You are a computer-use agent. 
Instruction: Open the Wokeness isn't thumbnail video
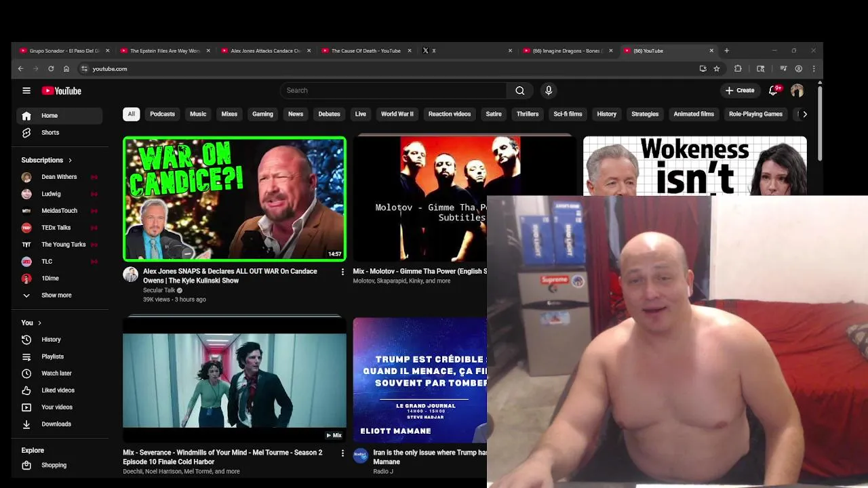click(695, 166)
